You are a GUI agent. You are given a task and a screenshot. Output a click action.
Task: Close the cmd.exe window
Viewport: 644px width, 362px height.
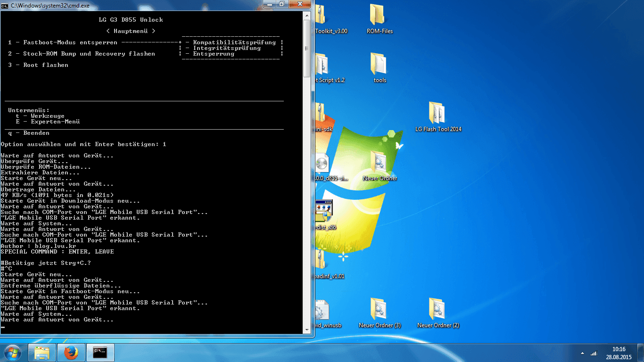[x=300, y=4]
